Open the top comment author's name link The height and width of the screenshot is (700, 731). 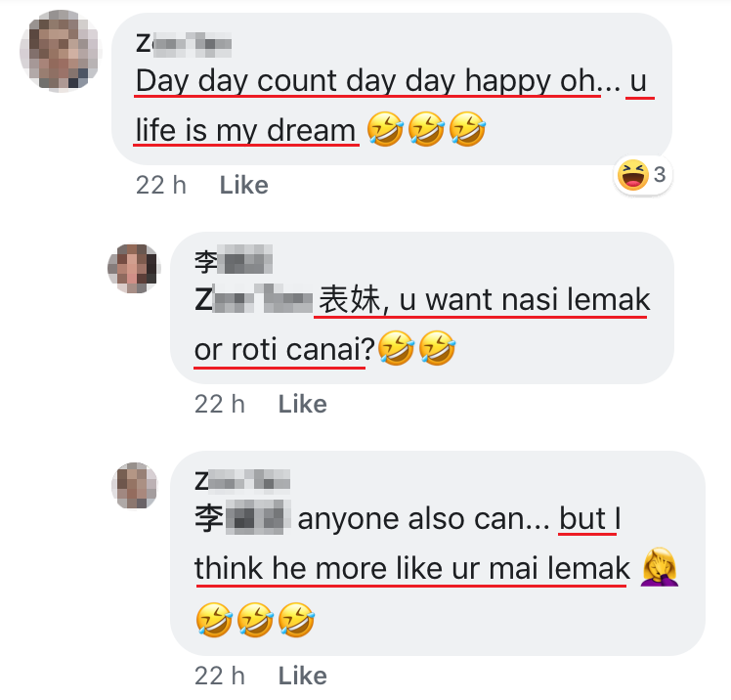tap(184, 43)
